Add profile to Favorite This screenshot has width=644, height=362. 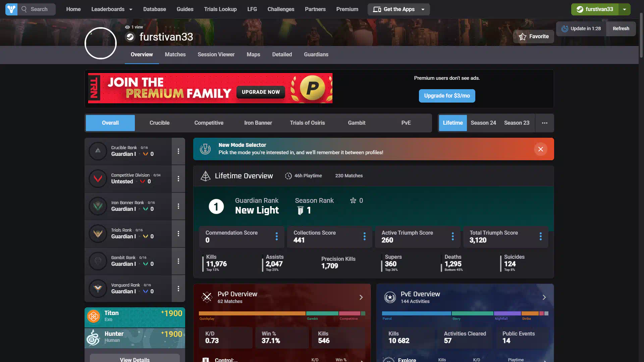point(534,37)
